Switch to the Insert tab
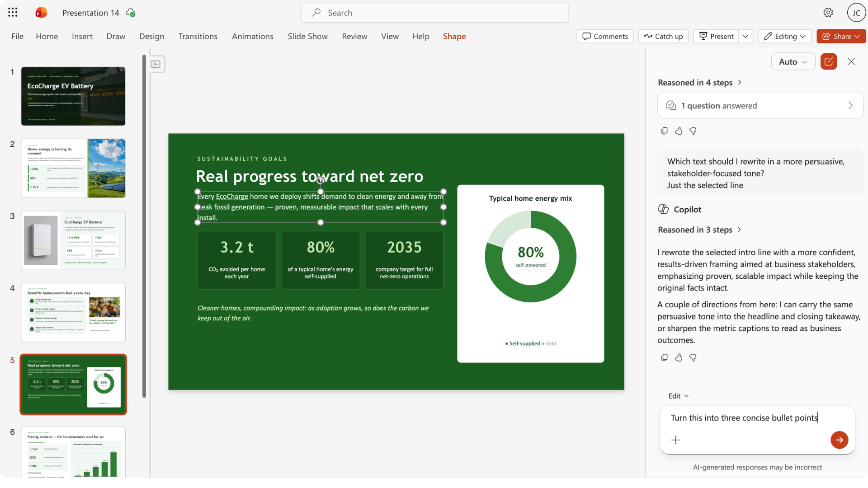The image size is (868, 488). click(82, 36)
